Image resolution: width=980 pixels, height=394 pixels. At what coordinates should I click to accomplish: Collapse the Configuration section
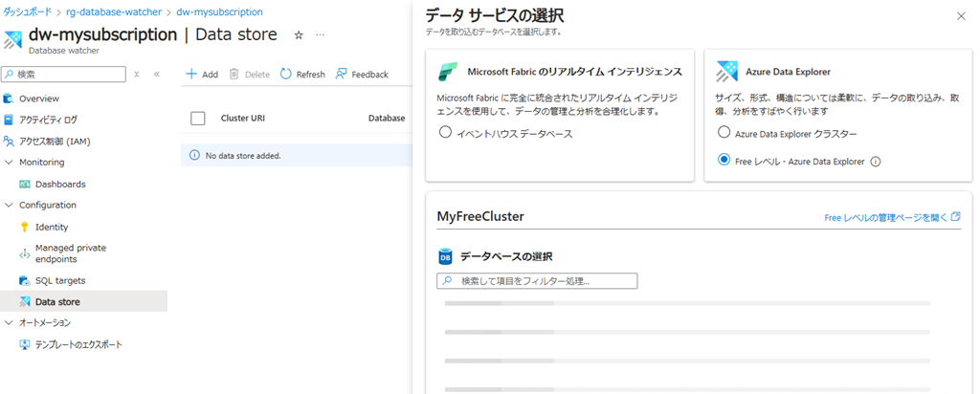(x=9, y=205)
